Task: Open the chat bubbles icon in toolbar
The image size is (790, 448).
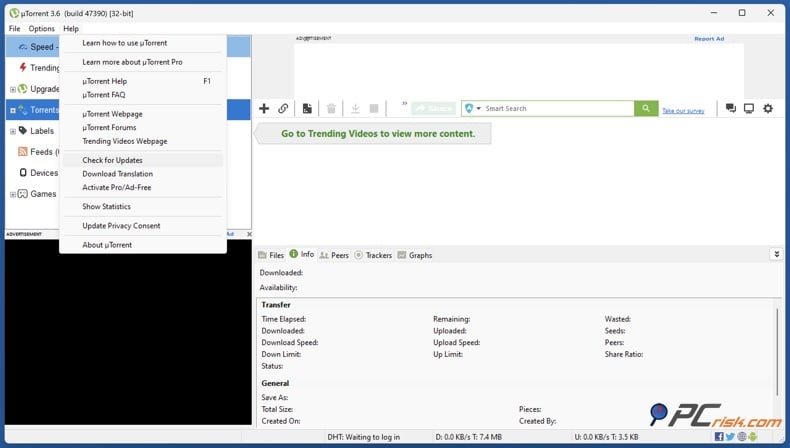Action: click(x=731, y=108)
